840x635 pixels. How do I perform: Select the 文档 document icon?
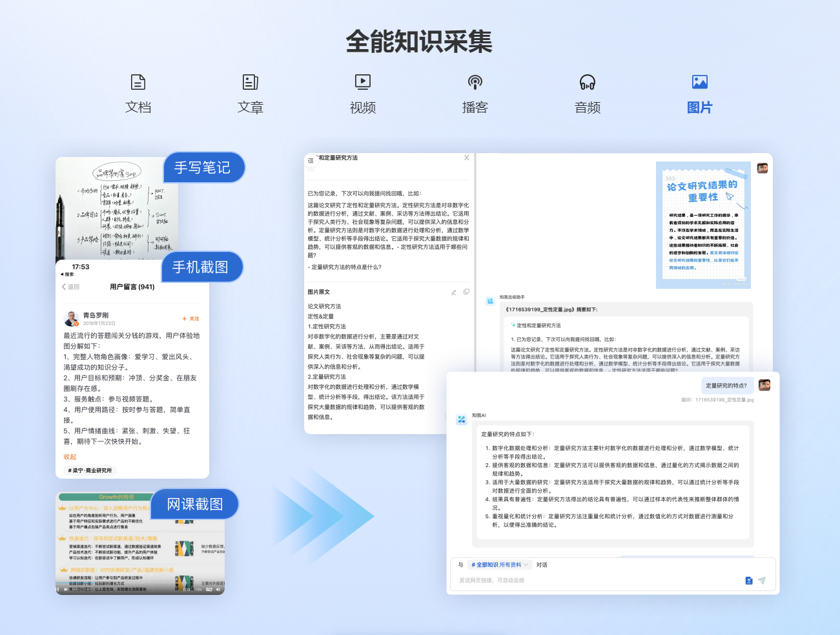tap(138, 82)
